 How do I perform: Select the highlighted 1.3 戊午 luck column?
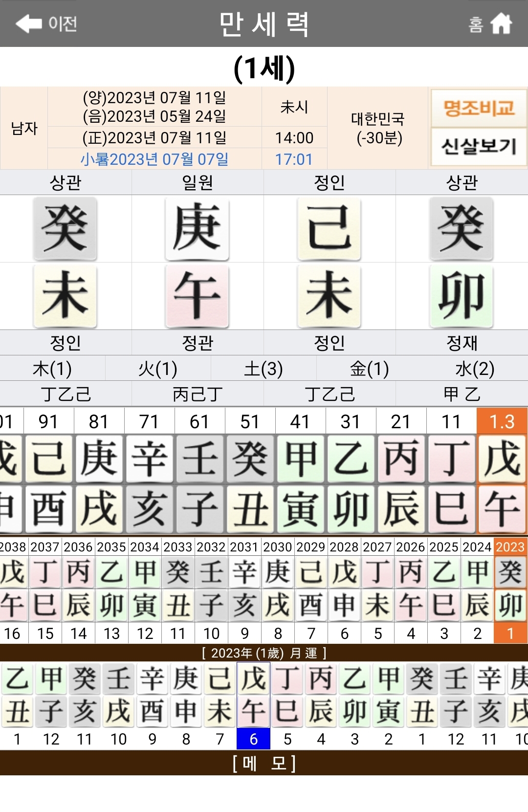tap(502, 471)
